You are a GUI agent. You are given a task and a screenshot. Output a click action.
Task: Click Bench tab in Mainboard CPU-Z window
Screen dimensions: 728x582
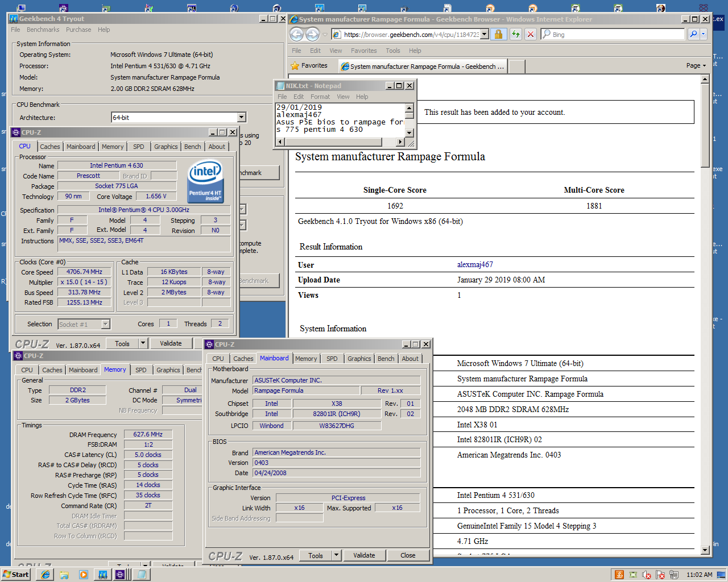coord(386,359)
